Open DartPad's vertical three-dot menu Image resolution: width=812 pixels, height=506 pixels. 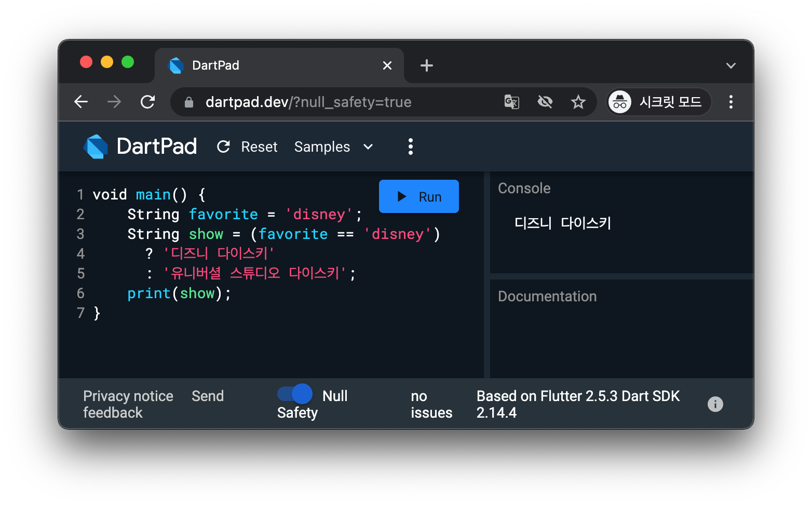coord(411,147)
